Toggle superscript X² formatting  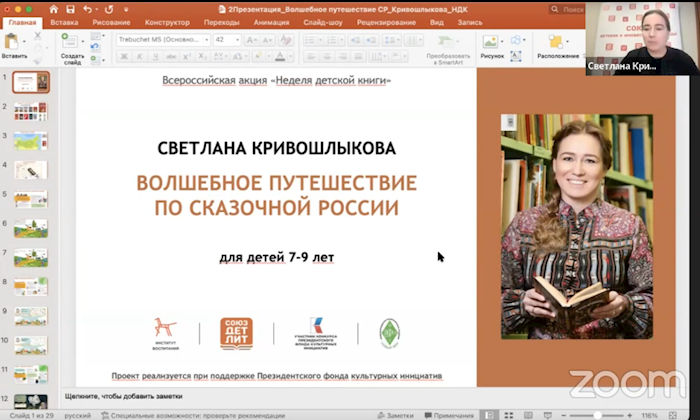187,57
